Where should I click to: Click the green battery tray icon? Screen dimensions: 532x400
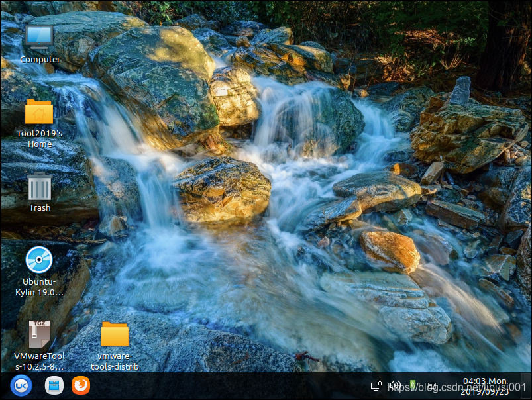(x=413, y=385)
